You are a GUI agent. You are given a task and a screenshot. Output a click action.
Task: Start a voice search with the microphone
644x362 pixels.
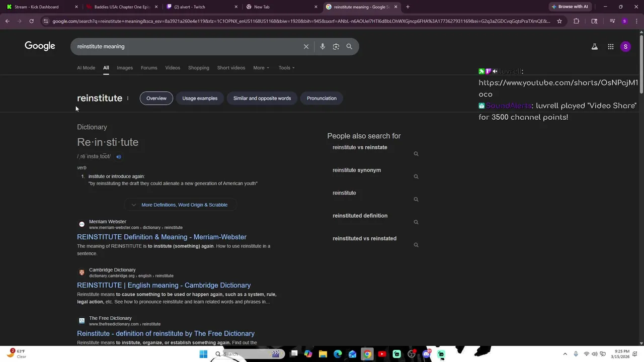[323, 46]
